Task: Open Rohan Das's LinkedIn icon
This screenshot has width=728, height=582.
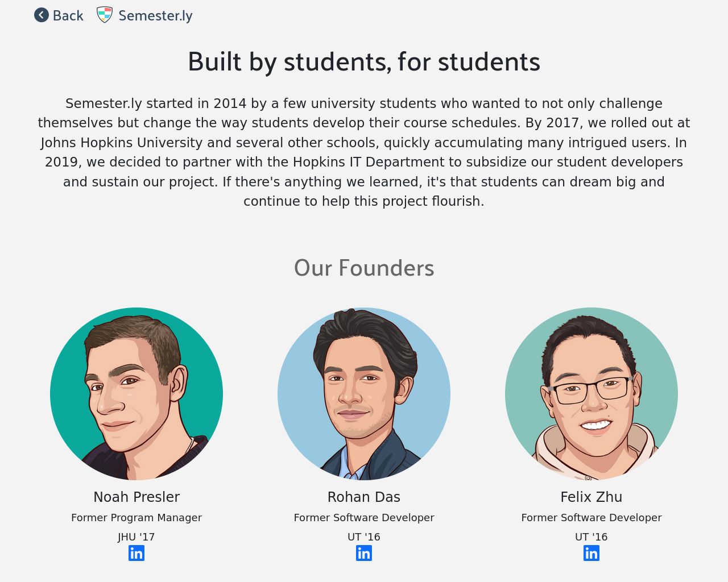Action: pyautogui.click(x=364, y=553)
